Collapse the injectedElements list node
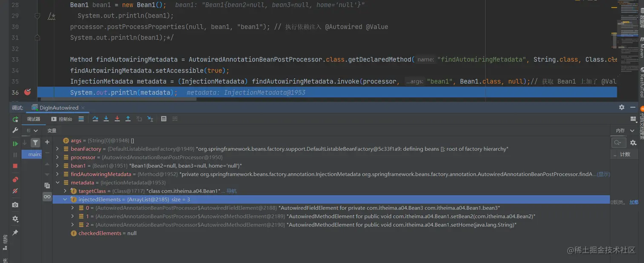Image resolution: width=644 pixels, height=263 pixels. pos(65,199)
